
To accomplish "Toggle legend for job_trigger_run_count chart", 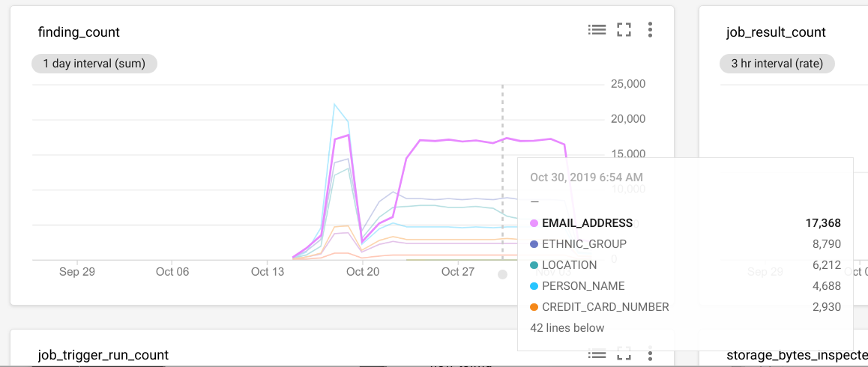I will point(597,354).
